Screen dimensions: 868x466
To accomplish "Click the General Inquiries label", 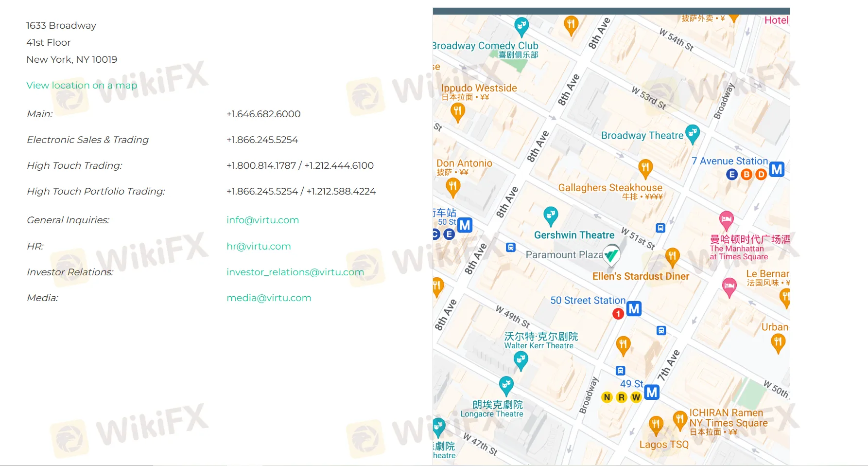I will coord(68,220).
